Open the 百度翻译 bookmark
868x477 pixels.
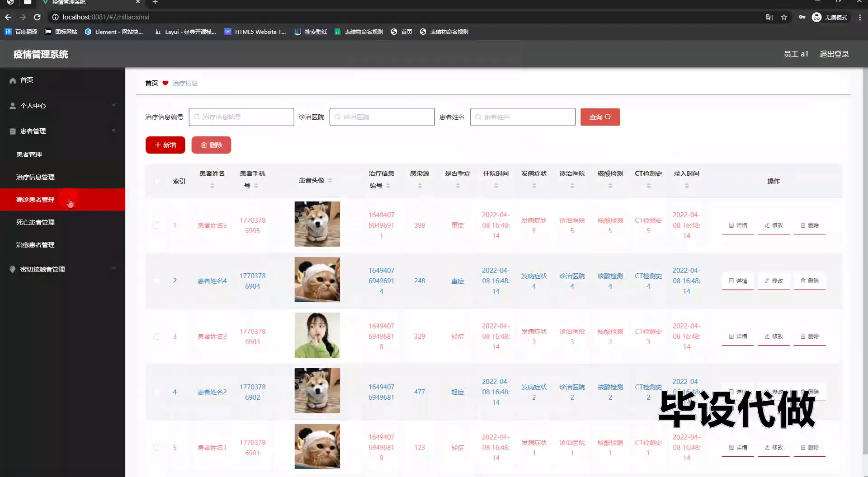point(21,32)
